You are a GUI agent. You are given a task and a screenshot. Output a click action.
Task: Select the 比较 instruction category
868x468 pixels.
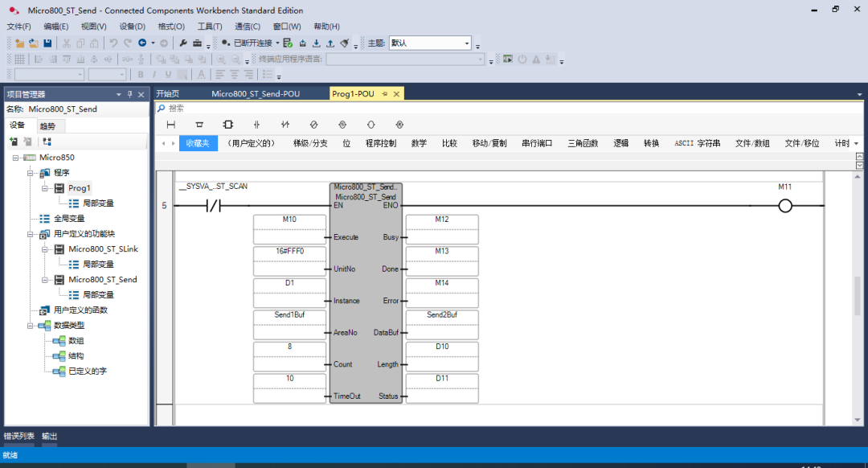(449, 143)
